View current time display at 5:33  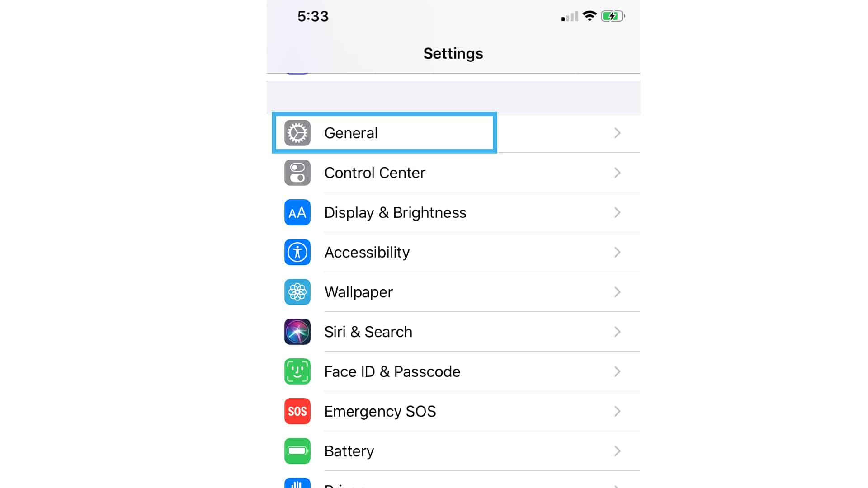tap(313, 17)
